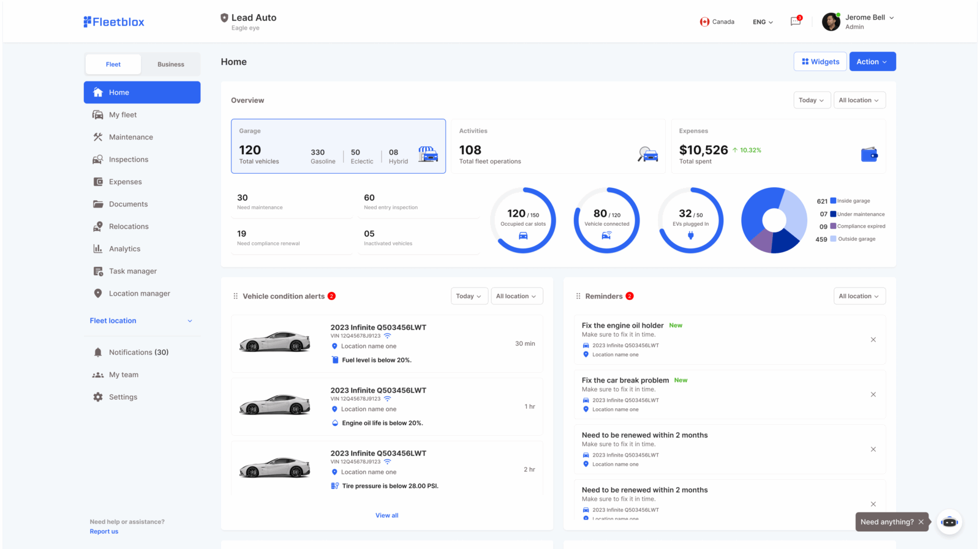Viewport: 980px width, 549px height.
Task: Open Vehicle condition alerts All location dropdown
Action: (x=516, y=296)
